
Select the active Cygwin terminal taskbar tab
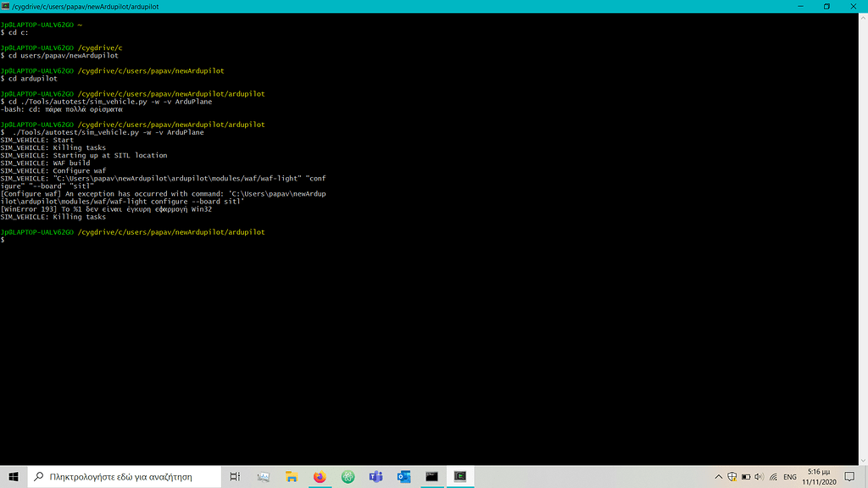point(459,476)
